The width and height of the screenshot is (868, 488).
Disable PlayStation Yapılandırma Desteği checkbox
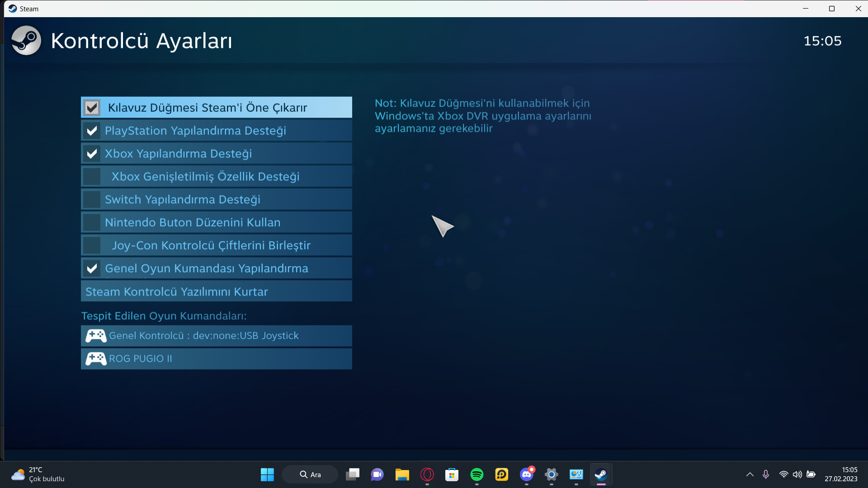point(92,131)
